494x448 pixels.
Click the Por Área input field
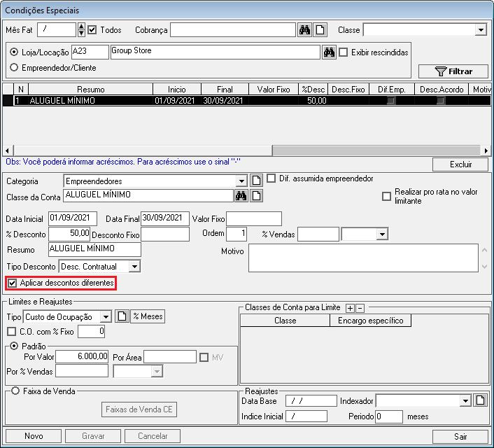tap(170, 357)
